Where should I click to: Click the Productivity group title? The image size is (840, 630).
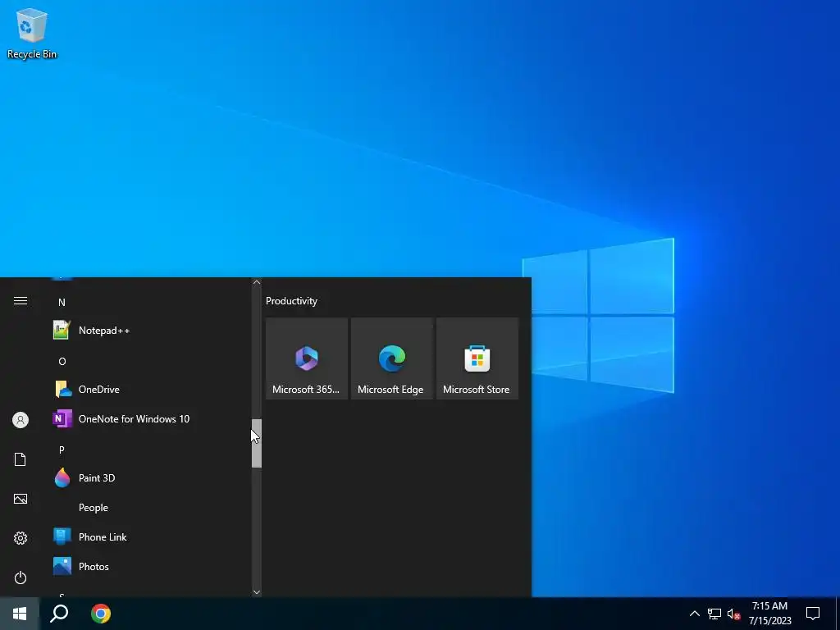click(x=291, y=301)
